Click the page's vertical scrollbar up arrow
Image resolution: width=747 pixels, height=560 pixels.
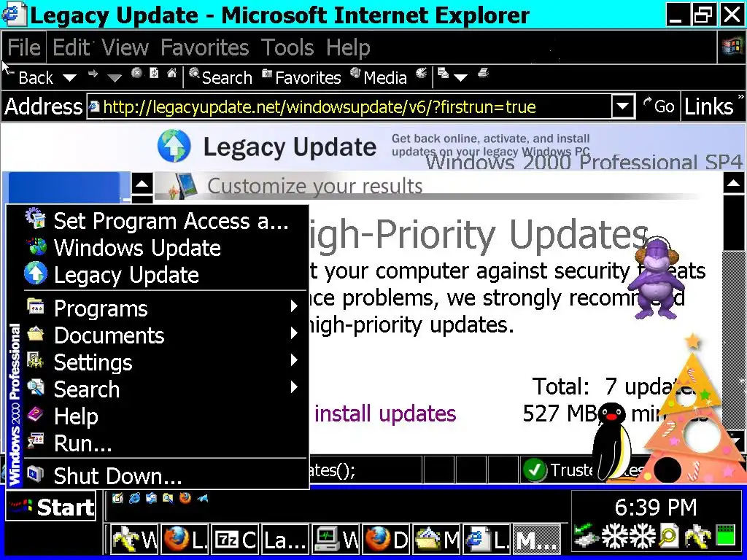[x=734, y=183]
